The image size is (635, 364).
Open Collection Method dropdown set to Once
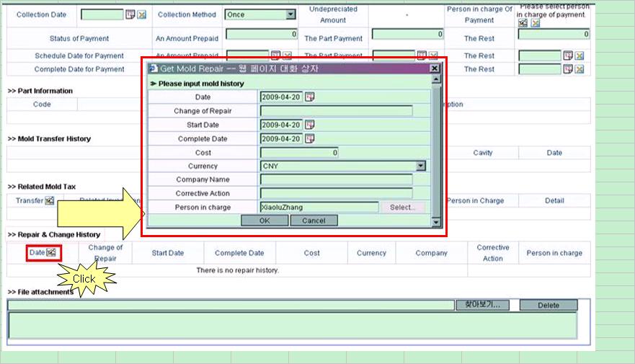(290, 14)
